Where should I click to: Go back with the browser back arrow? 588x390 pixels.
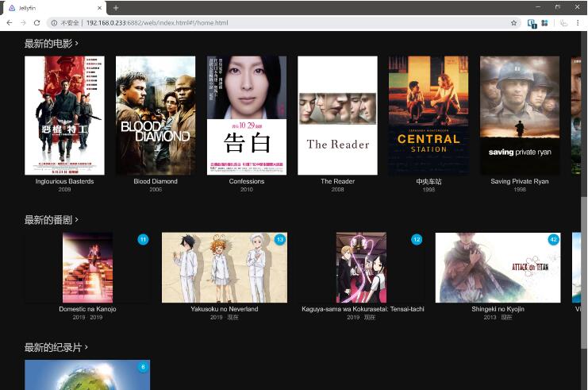click(10, 23)
